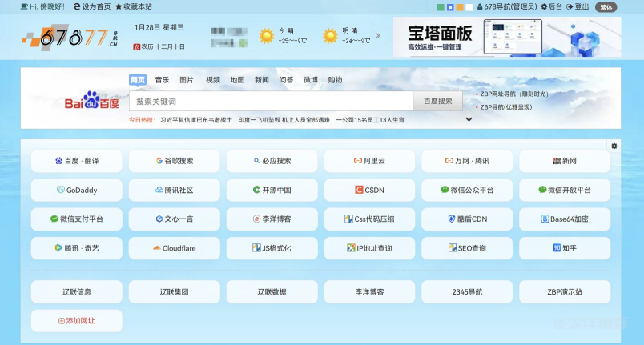Select the 视频 search tab

point(213,80)
